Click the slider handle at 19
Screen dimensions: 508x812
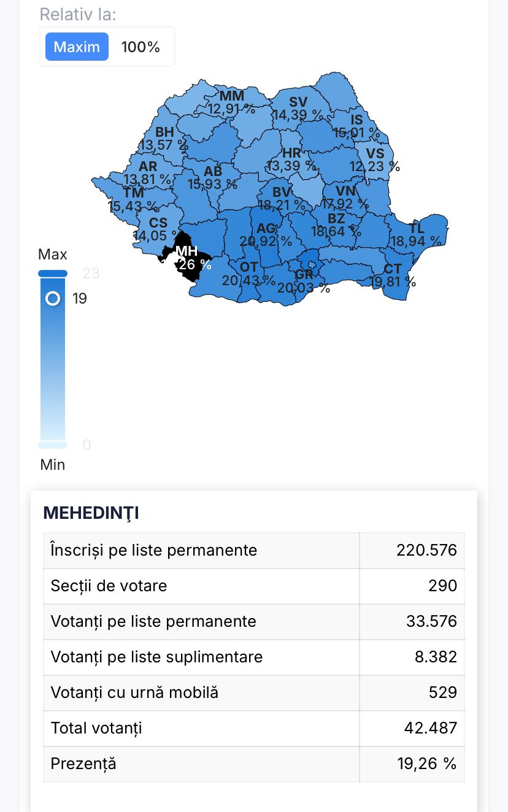[53, 299]
